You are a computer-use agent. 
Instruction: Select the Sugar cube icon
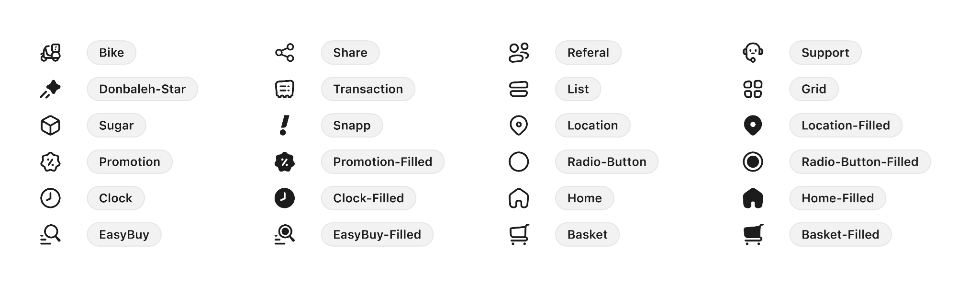point(50,126)
